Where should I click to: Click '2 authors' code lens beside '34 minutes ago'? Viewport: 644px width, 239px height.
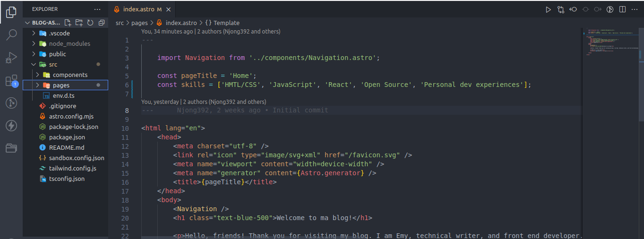239,32
